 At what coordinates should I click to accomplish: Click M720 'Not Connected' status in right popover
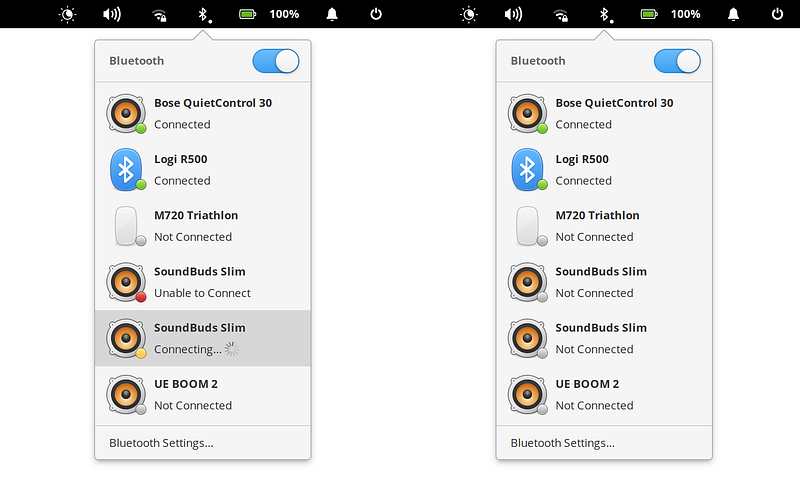click(594, 237)
